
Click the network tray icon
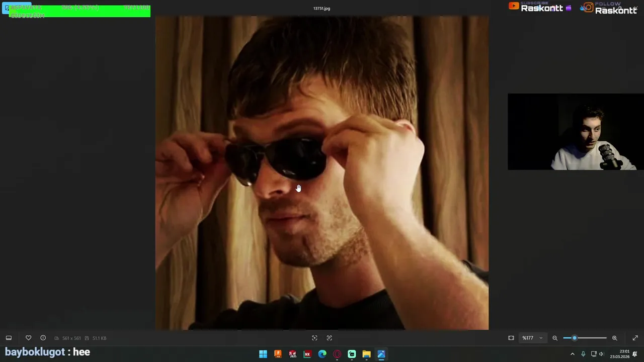coord(594,354)
